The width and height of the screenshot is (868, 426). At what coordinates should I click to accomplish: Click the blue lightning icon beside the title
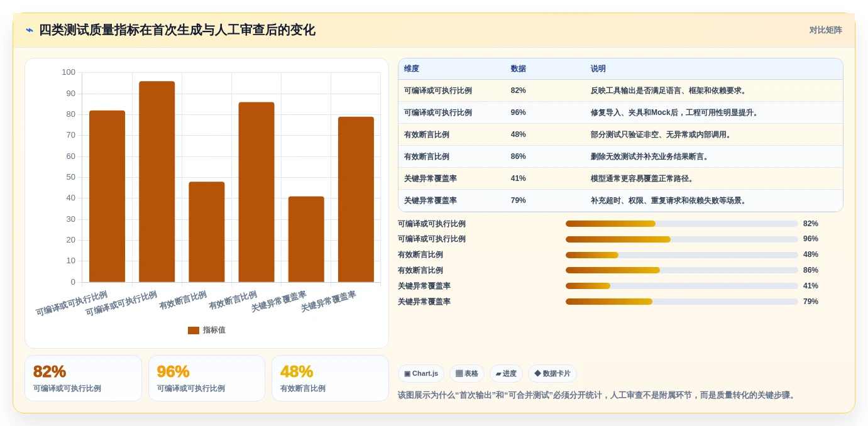click(x=29, y=30)
